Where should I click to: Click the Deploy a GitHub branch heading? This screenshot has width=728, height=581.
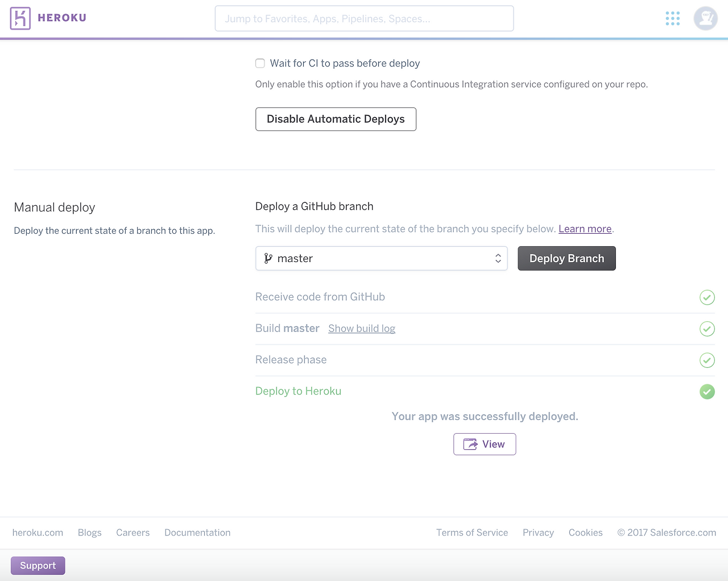tap(315, 206)
